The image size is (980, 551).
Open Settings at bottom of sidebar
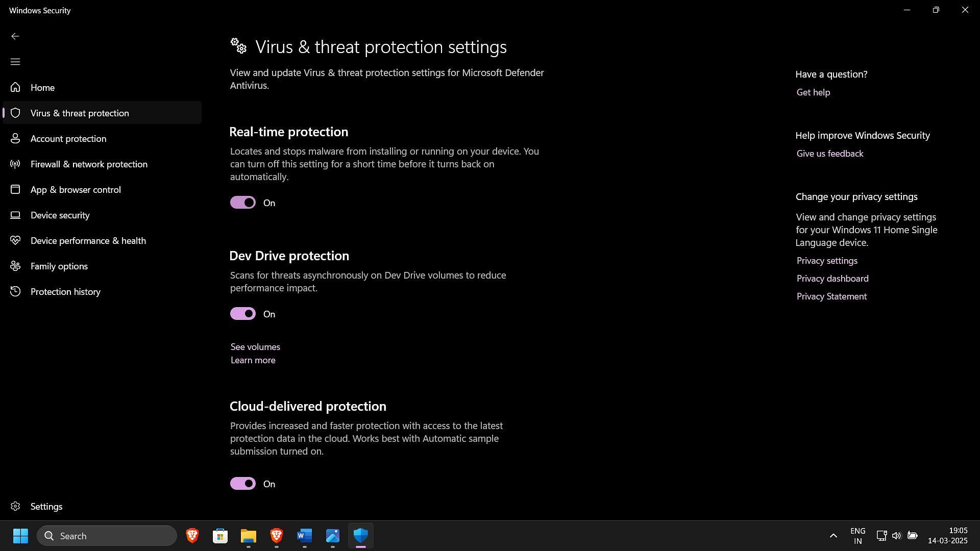pos(102,506)
